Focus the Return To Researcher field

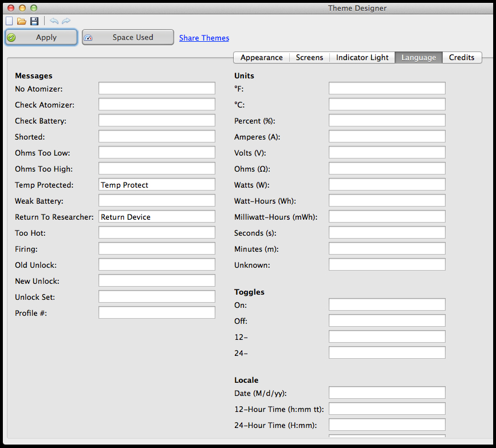[156, 216]
